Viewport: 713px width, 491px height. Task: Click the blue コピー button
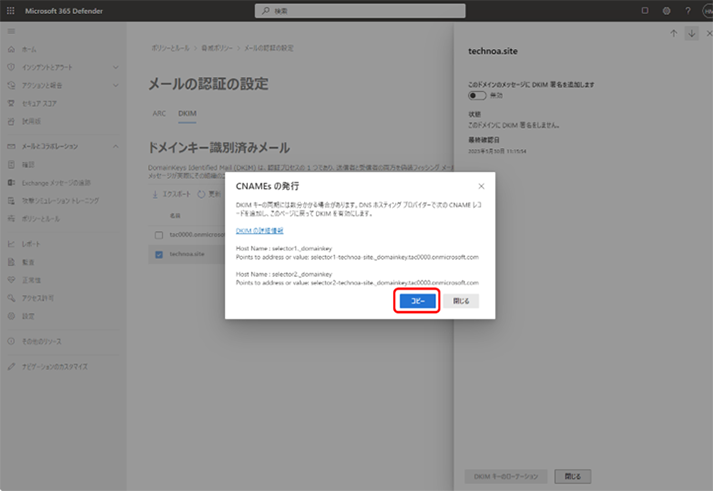(x=417, y=301)
